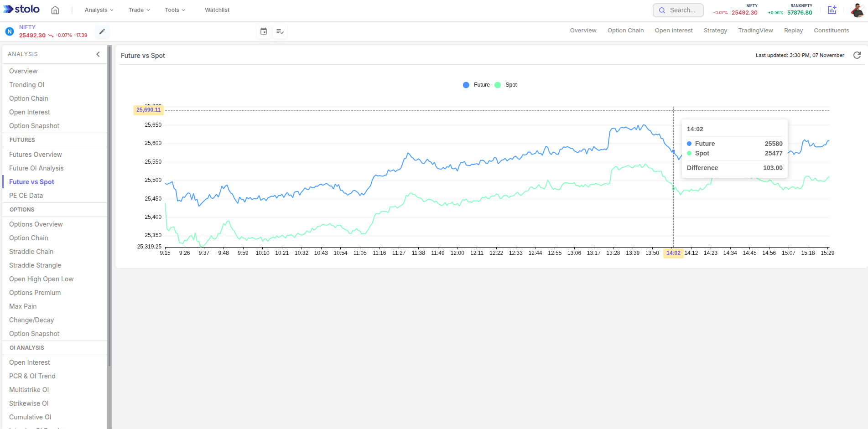The height and width of the screenshot is (429, 868).
Task: Toggle the Spot series legend
Action: coord(506,85)
